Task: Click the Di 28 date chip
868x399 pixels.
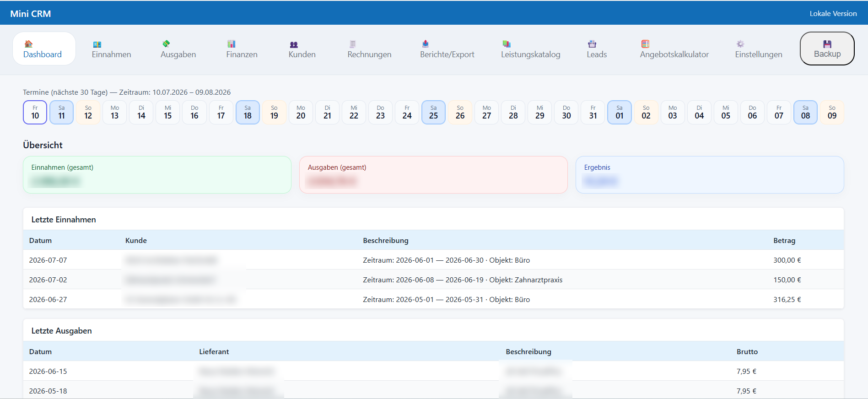Action: tap(513, 112)
